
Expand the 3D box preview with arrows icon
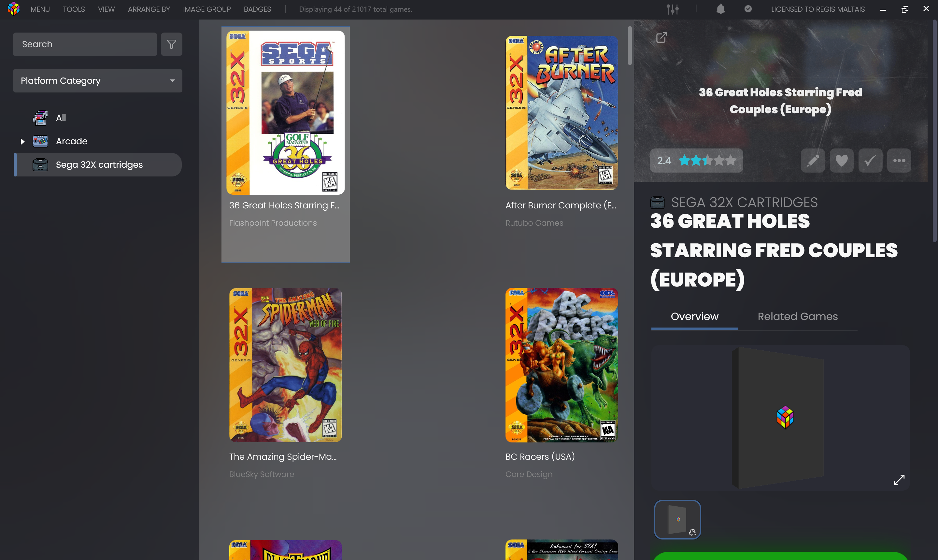coord(899,480)
